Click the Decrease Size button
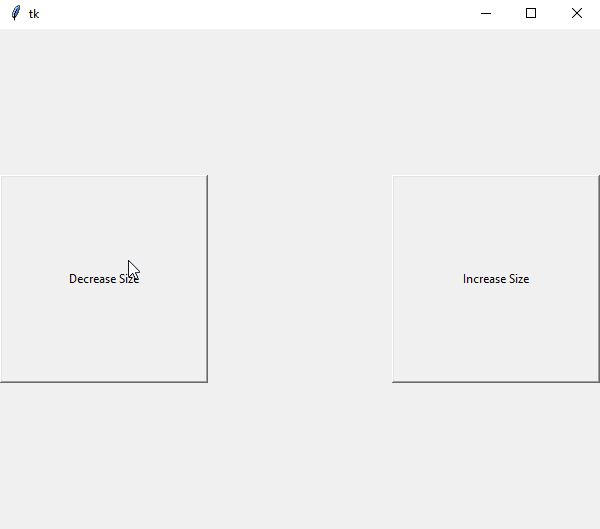 point(103,279)
